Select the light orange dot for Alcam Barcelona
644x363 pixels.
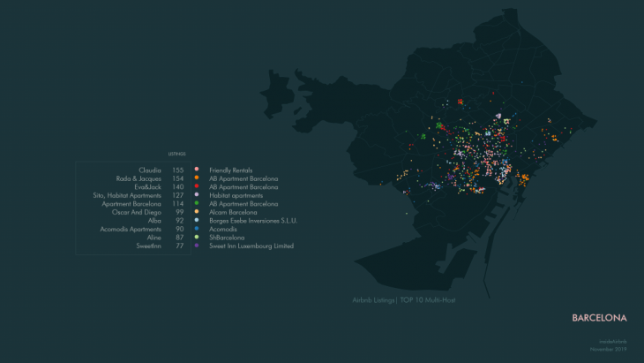(x=196, y=212)
